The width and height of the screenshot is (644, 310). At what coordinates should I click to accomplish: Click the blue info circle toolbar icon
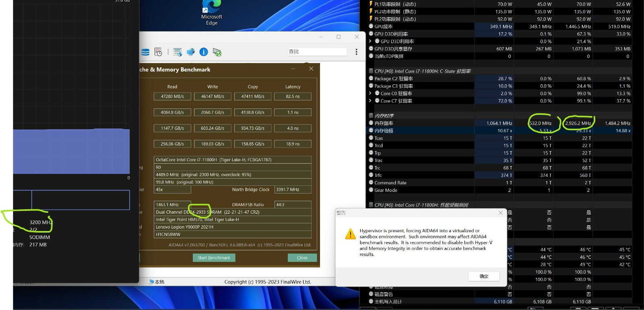(204, 52)
